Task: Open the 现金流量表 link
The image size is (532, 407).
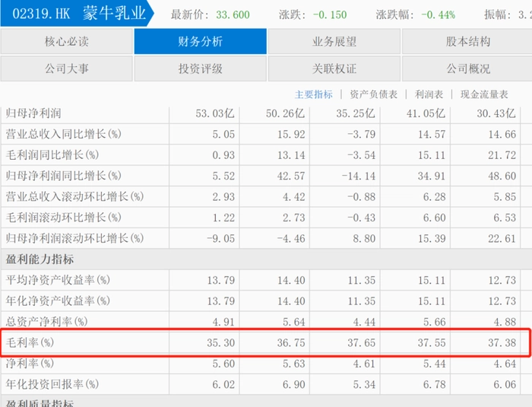Action: tap(484, 94)
